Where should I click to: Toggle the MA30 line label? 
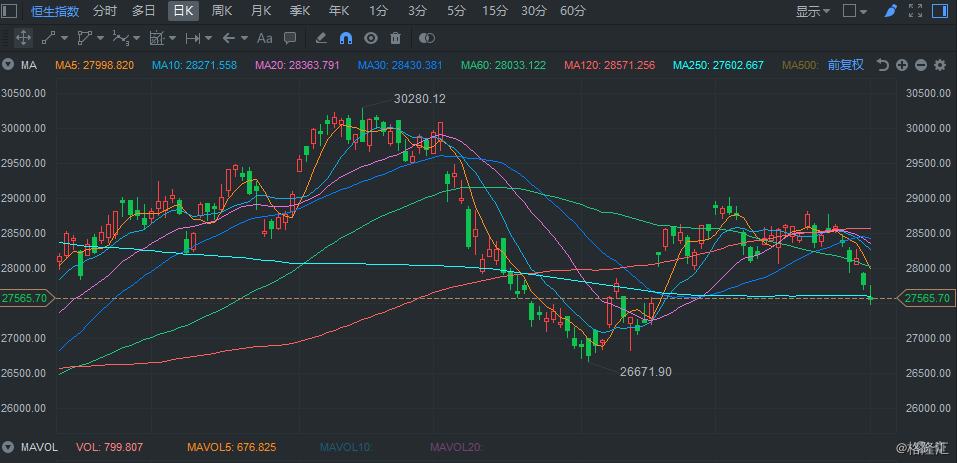(x=400, y=65)
